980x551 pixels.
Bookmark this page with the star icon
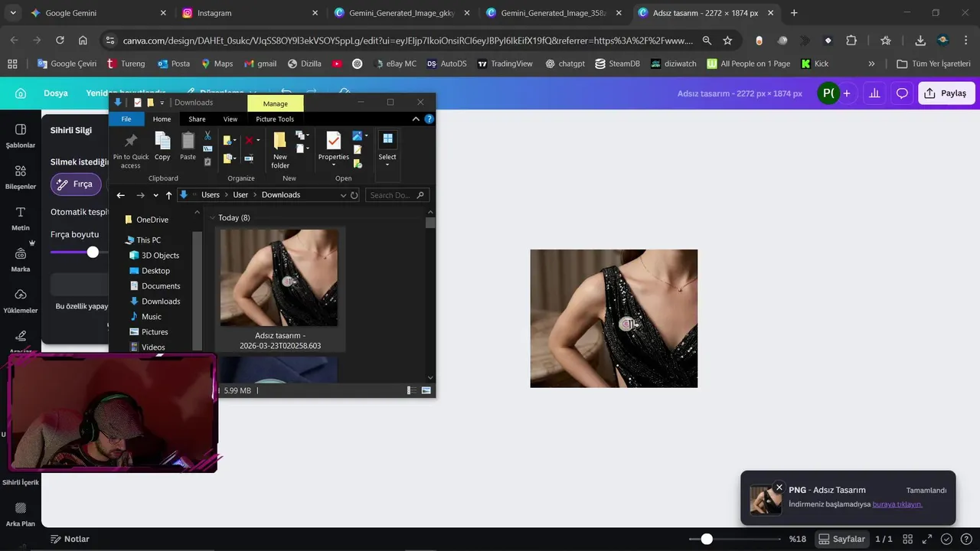pos(727,41)
